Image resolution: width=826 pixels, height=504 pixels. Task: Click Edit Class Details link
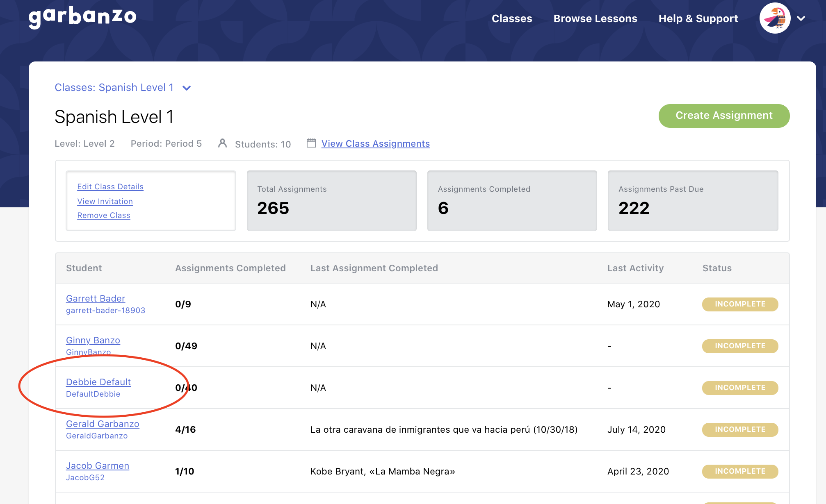pyautogui.click(x=110, y=186)
